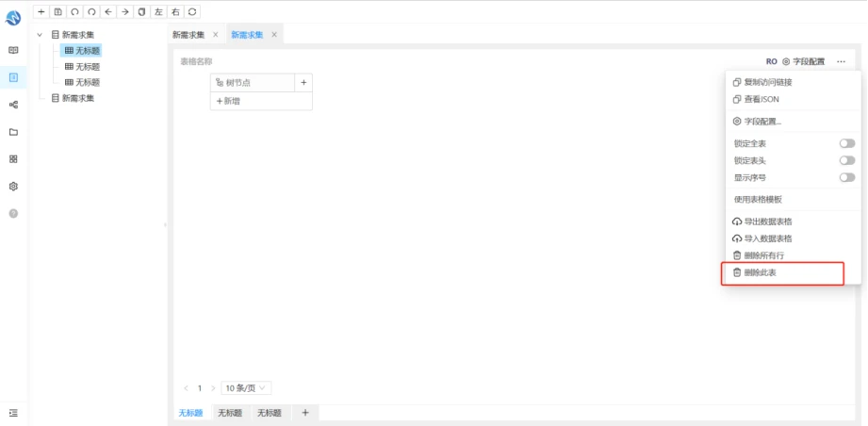The image size is (868, 426).
Task: Select the highlighted document icon in sidebar
Action: click(x=13, y=77)
